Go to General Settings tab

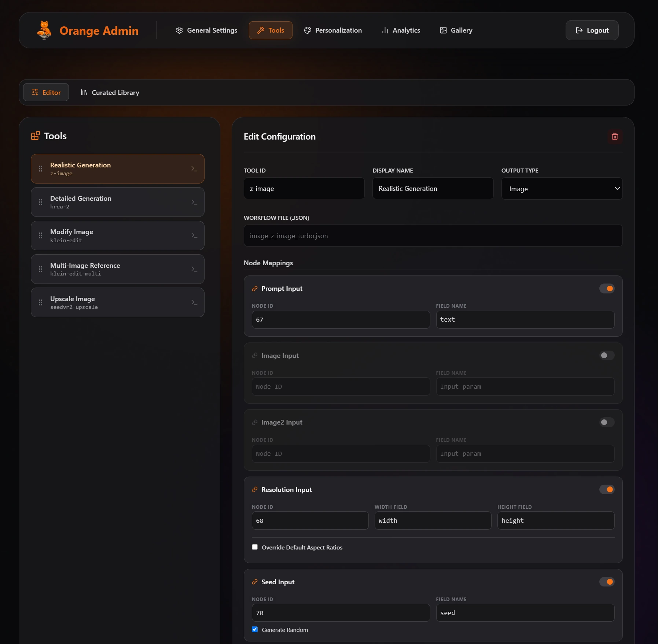206,30
